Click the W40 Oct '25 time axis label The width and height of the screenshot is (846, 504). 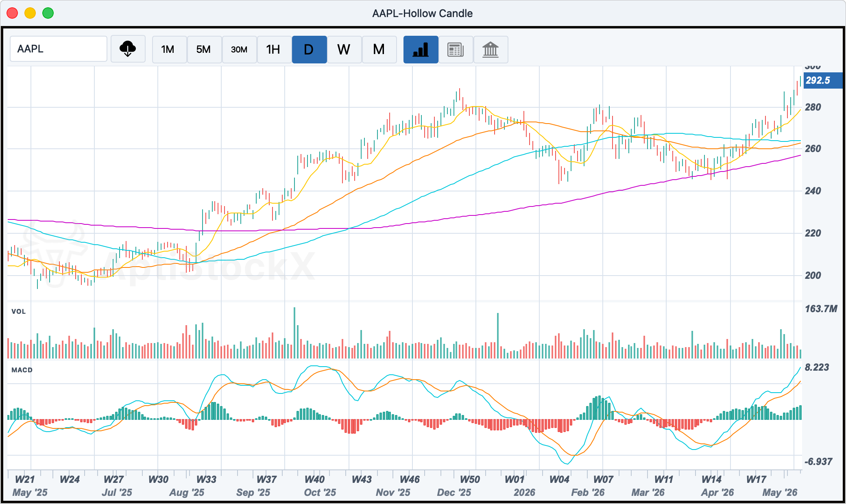tap(320, 486)
